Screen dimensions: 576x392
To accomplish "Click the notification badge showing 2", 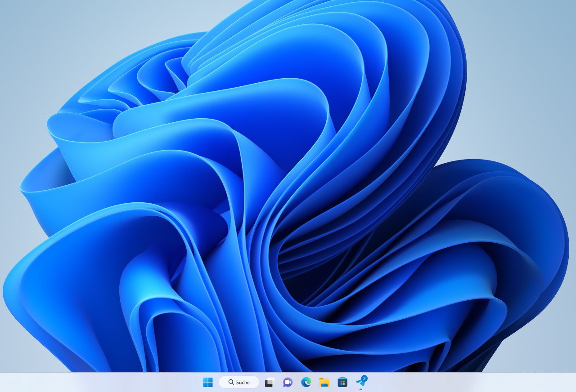I will click(x=364, y=379).
